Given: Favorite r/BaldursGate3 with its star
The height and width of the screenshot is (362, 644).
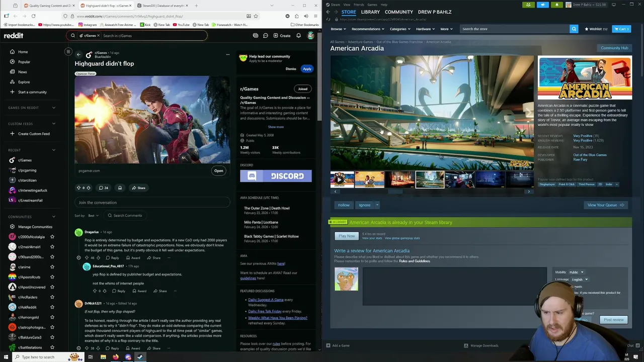Looking at the screenshot, I should (52, 337).
